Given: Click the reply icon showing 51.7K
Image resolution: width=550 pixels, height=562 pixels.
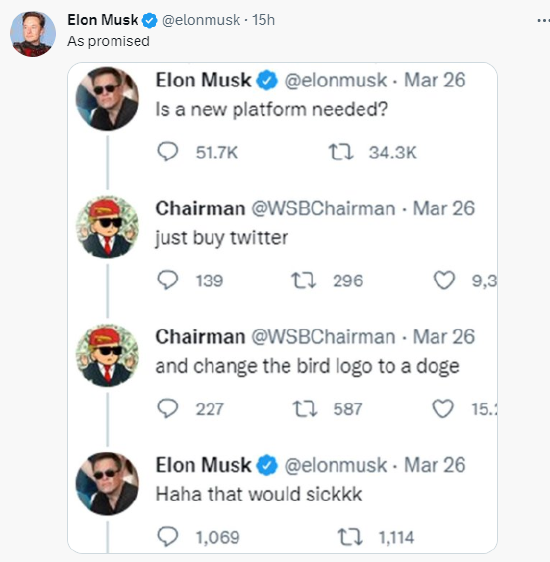Looking at the screenshot, I should point(168,152).
